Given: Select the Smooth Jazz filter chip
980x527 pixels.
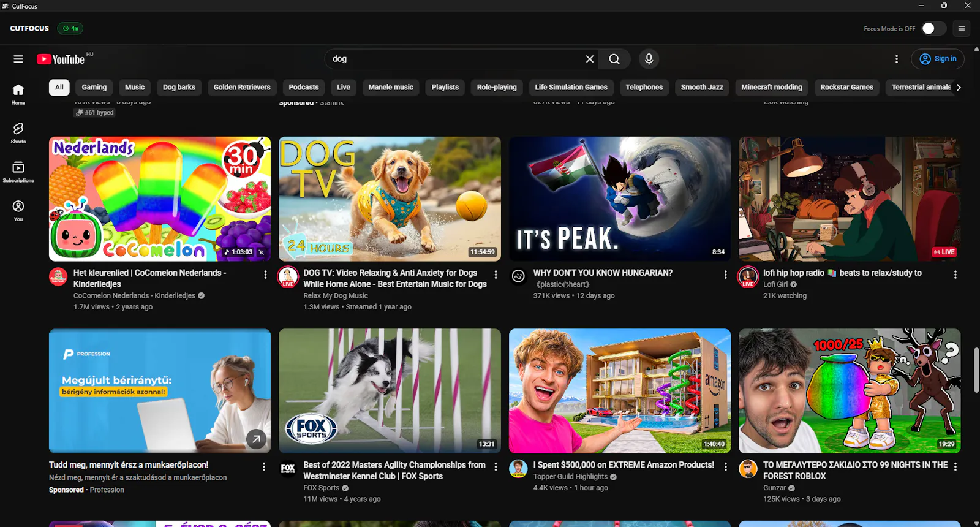Looking at the screenshot, I should pyautogui.click(x=702, y=88).
